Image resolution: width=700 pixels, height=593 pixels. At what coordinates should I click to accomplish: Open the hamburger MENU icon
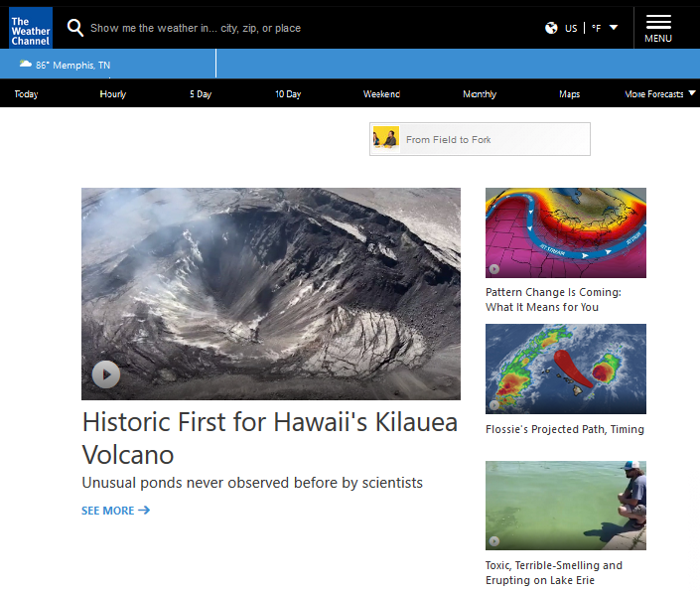pos(658,29)
